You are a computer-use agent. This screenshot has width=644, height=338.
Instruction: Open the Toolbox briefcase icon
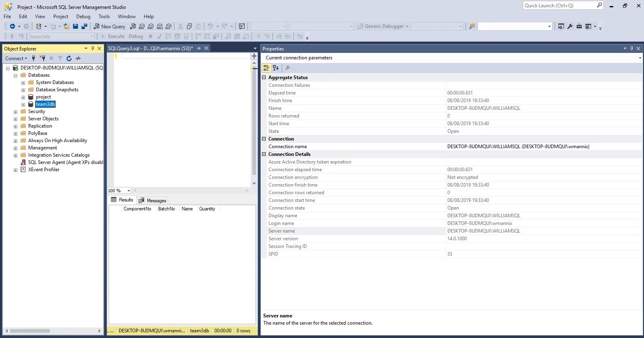point(579,26)
